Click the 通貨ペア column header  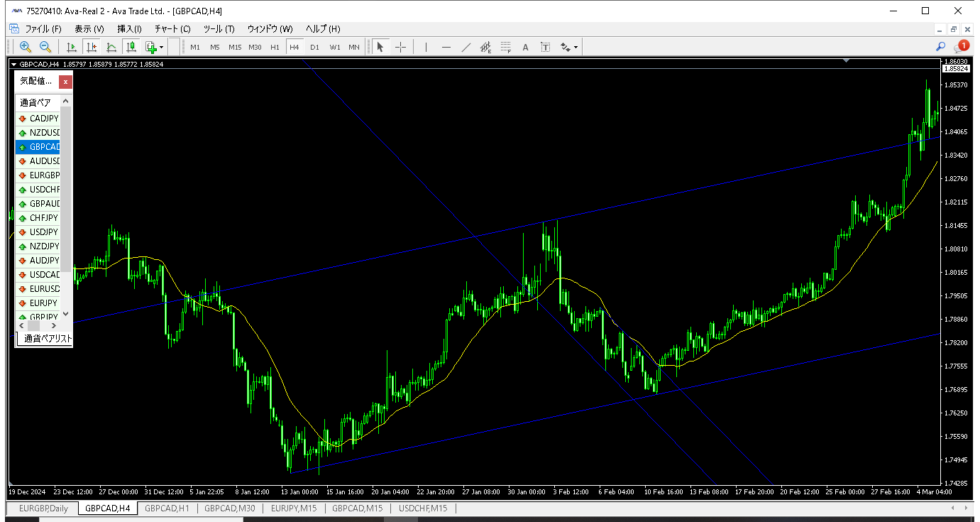tap(38, 103)
